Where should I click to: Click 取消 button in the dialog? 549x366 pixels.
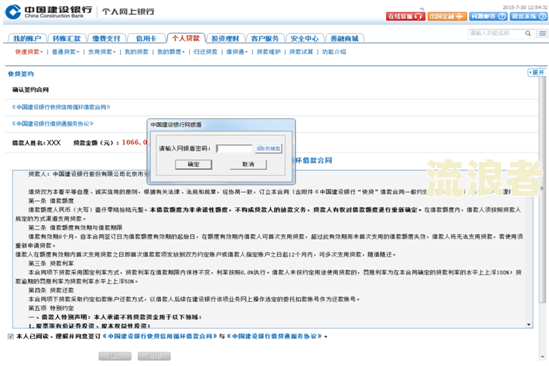(248, 164)
